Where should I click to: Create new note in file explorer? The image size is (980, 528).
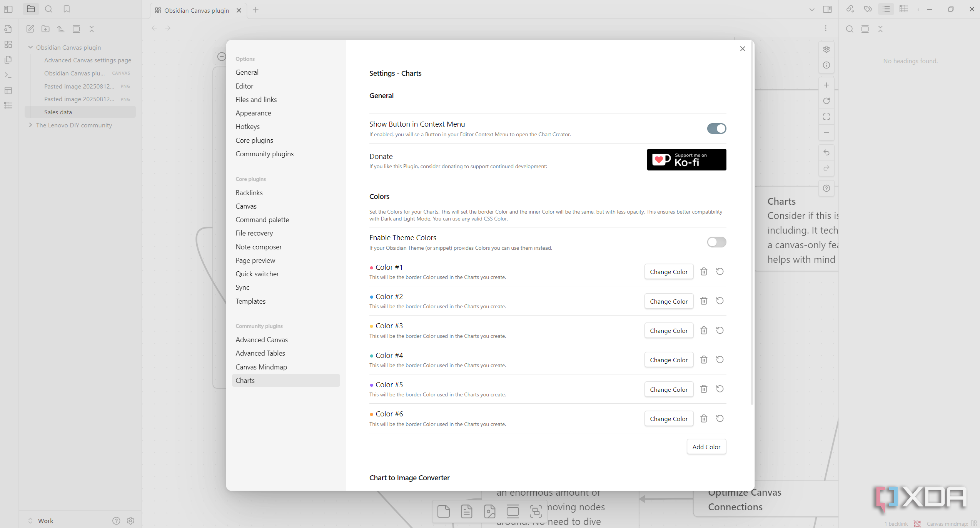pos(30,29)
